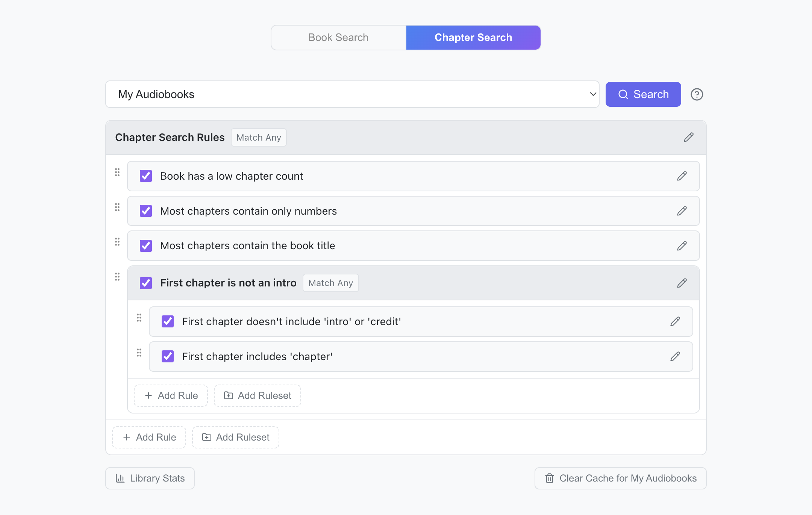The height and width of the screenshot is (515, 812).
Task: Open the My Audiobooks library dropdown
Action: (x=352, y=94)
